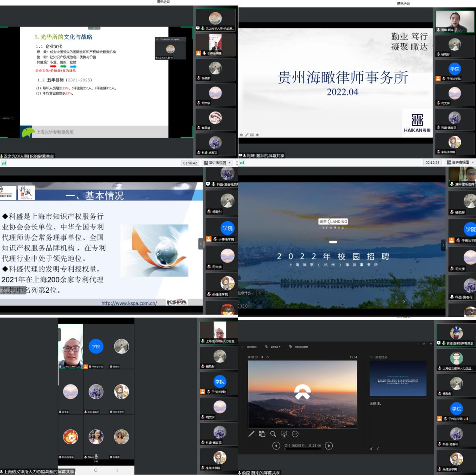Go to the next slide arrow
The image size is (476, 475).
click(329, 446)
